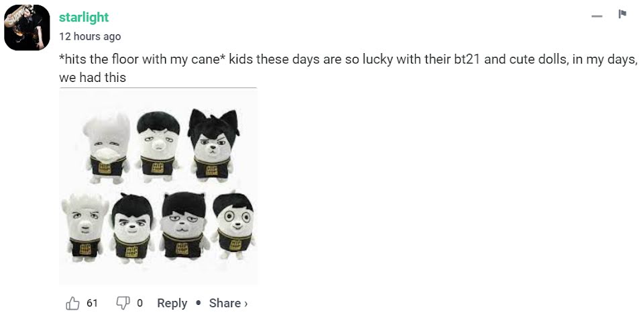Open starlight's profile avatar picture
The height and width of the screenshot is (315, 644).
coord(27,27)
